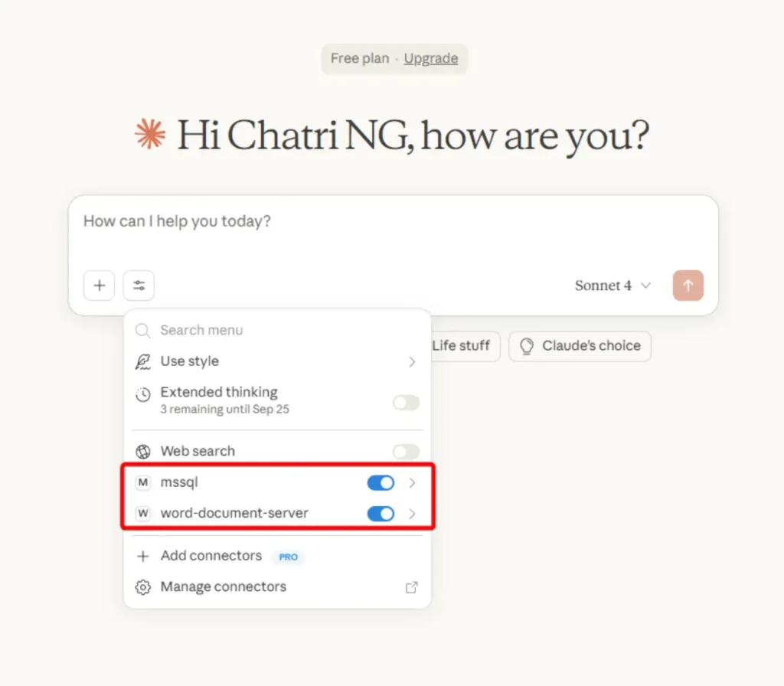
Task: Click the Web search globe icon
Action: pyautogui.click(x=142, y=452)
